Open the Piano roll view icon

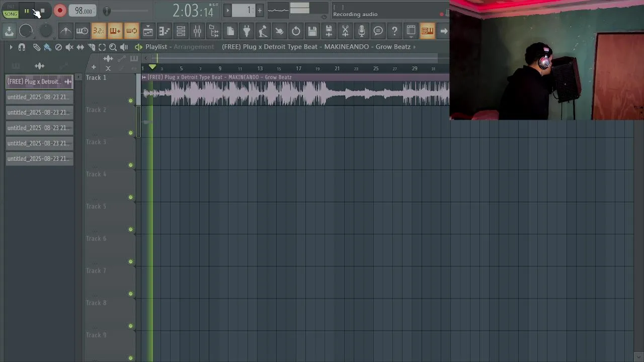tap(165, 31)
